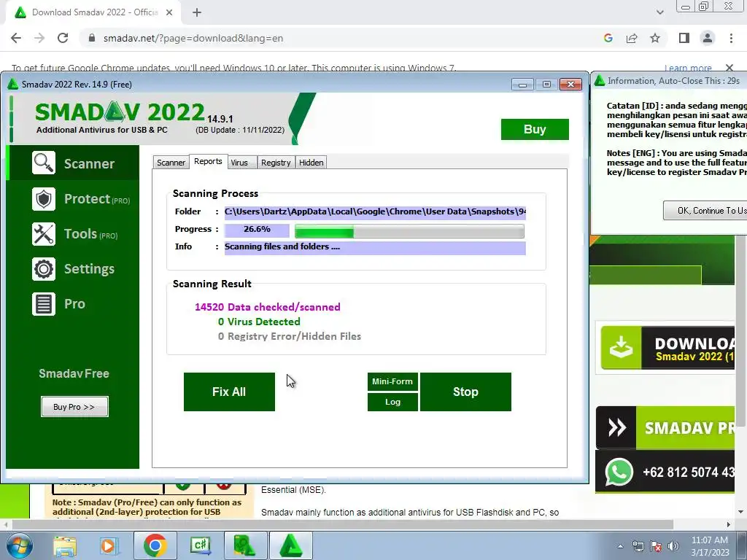Click the site lock icon in address bar

(92, 38)
